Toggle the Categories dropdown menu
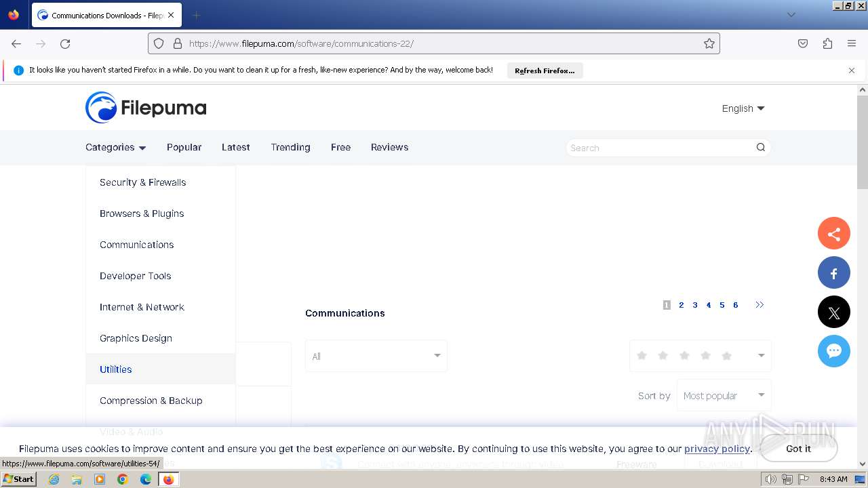Image resolution: width=868 pixels, height=488 pixels. coord(116,147)
